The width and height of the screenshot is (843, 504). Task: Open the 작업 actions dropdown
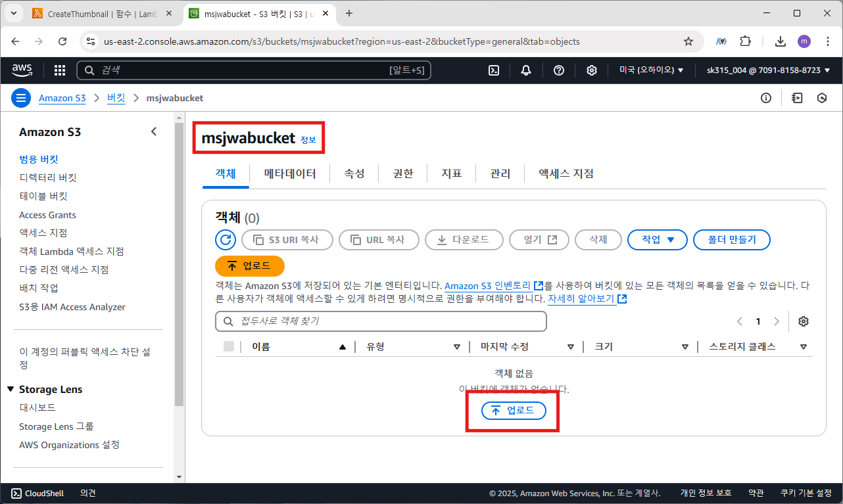[658, 240]
